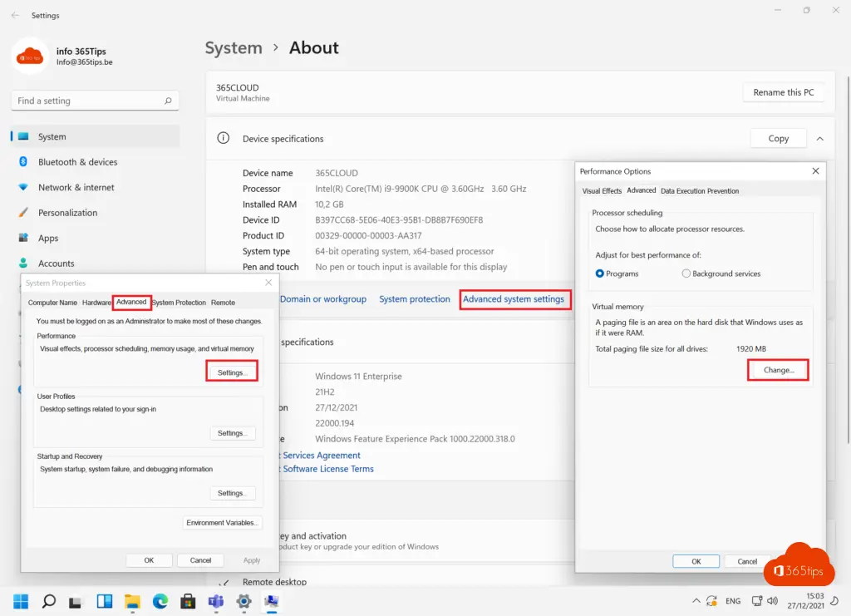This screenshot has width=851, height=616.
Task: Switch to Data Execution Prevention tab
Action: pos(700,191)
